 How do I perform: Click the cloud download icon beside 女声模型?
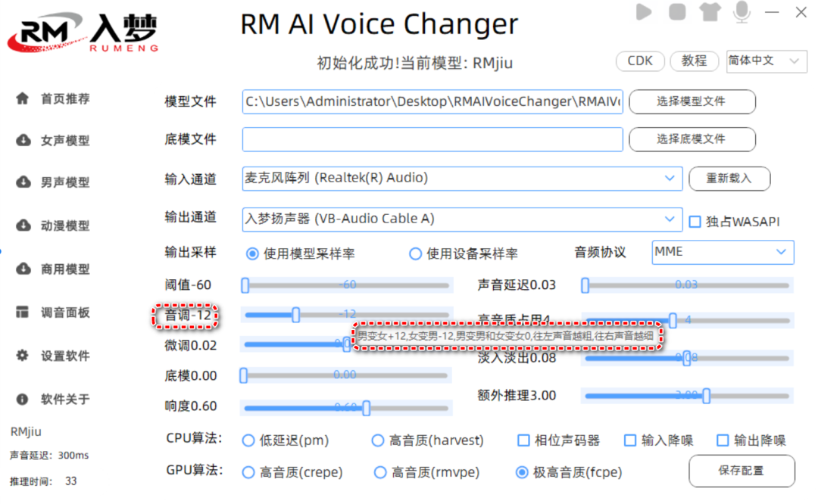tap(23, 141)
